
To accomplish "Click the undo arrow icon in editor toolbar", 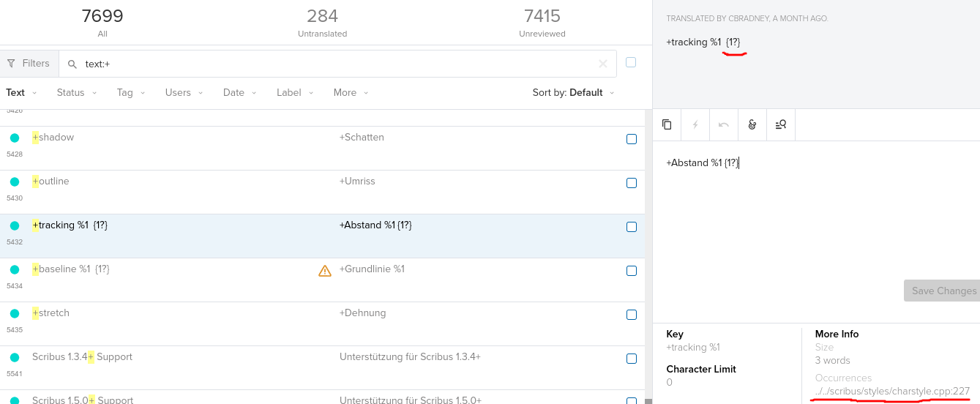I will tap(723, 124).
